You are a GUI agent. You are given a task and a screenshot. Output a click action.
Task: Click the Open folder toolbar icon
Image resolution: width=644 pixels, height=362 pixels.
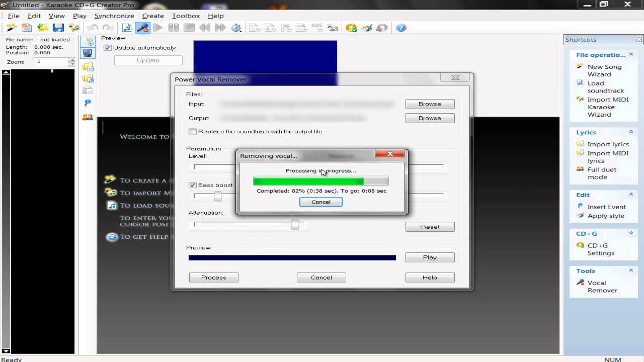tap(43, 28)
